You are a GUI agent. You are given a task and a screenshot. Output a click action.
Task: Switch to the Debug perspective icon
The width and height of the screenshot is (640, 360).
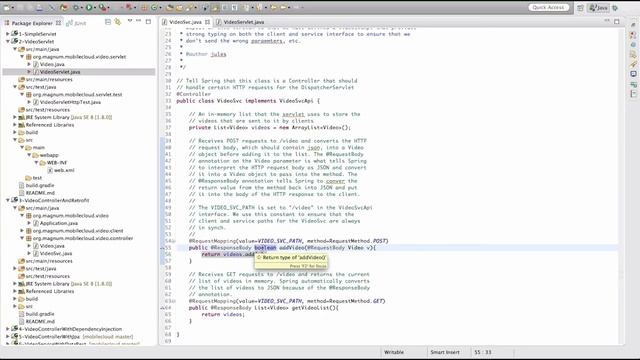(x=615, y=7)
